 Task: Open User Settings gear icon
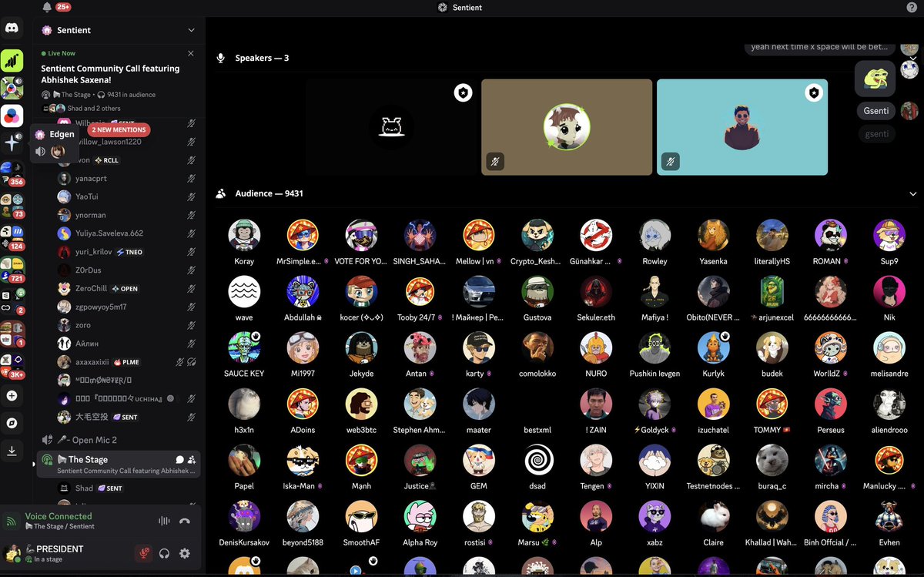pyautogui.click(x=185, y=553)
